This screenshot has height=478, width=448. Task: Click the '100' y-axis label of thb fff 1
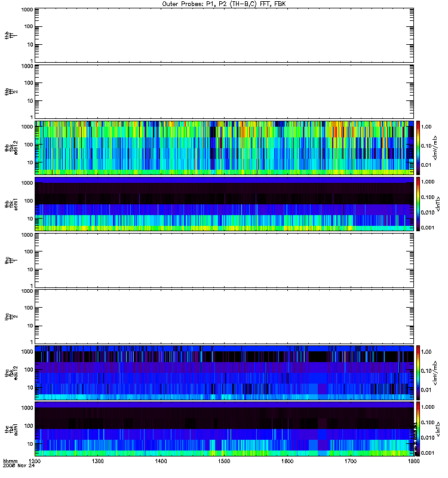click(29, 26)
